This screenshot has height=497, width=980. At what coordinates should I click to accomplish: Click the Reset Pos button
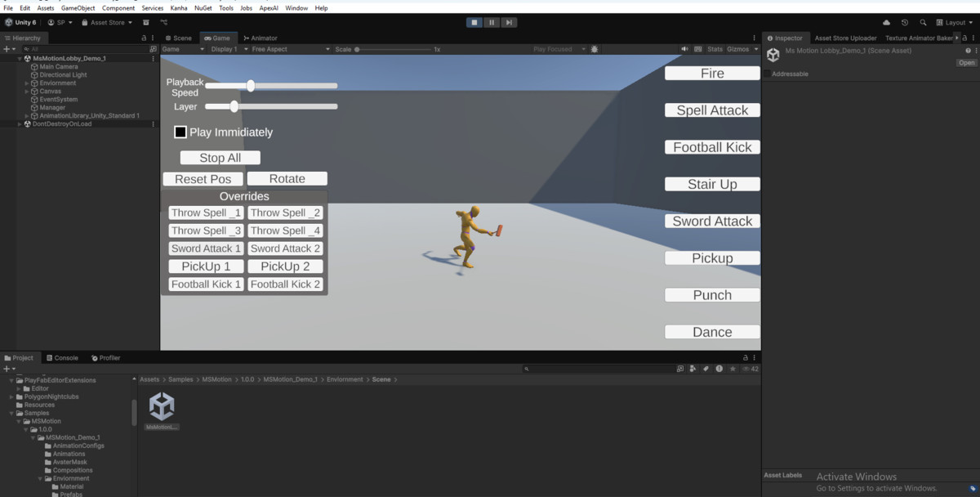click(203, 179)
